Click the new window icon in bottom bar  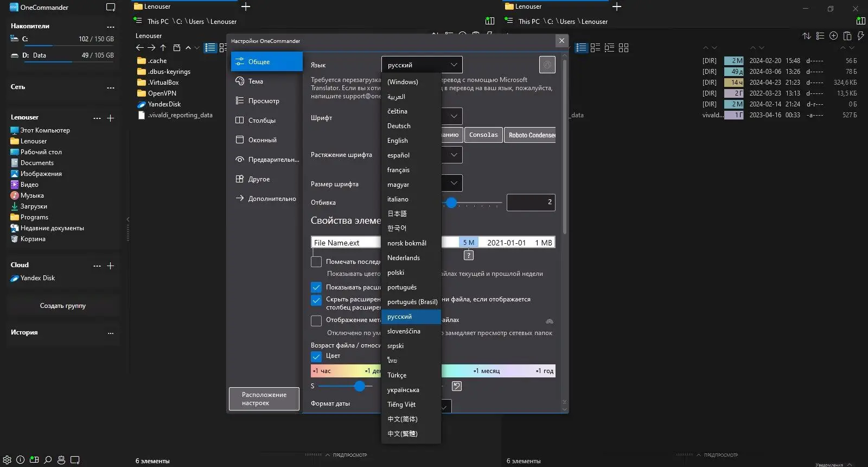click(x=75, y=460)
